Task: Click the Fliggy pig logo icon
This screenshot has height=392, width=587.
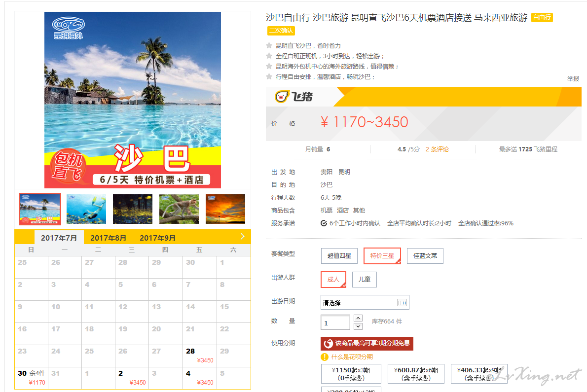Action: pos(282,97)
